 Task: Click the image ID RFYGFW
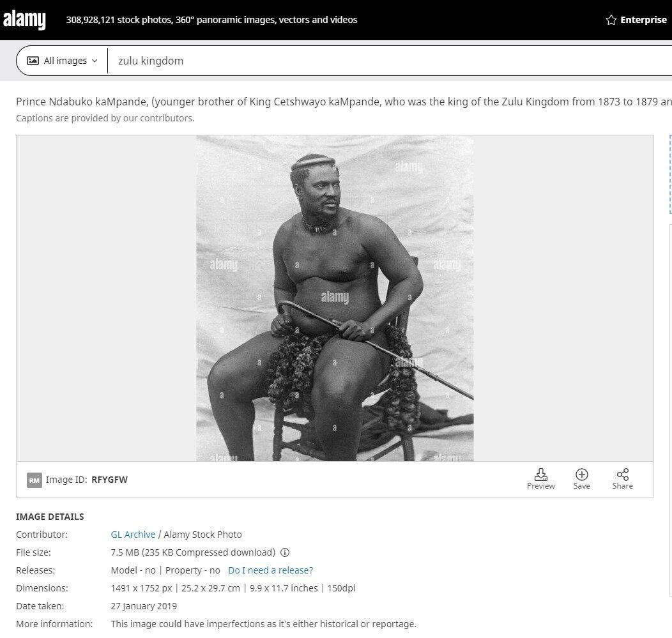[x=109, y=480]
